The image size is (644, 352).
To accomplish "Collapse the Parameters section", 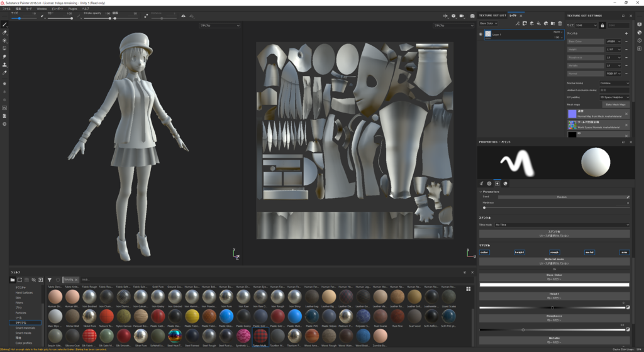I will click(481, 192).
